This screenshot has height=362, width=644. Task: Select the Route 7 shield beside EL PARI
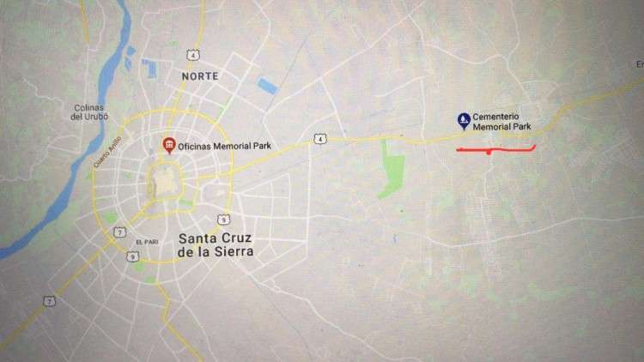(x=119, y=232)
